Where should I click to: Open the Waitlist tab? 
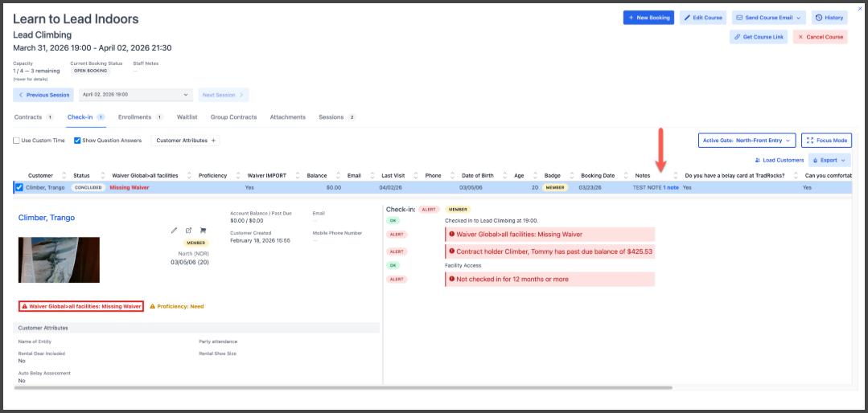click(187, 117)
